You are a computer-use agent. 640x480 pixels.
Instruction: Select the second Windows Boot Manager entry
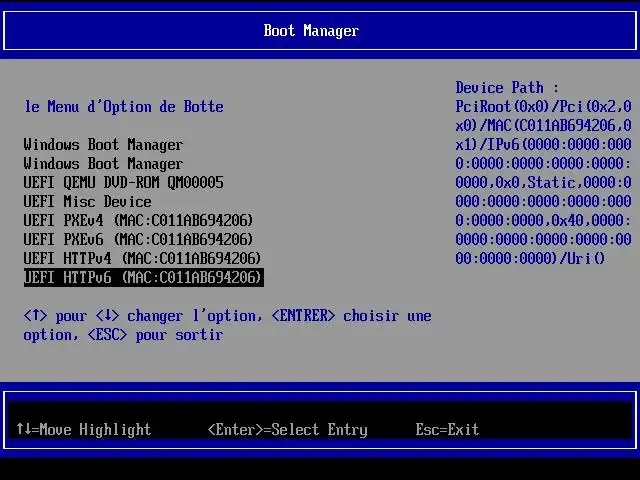(x=103, y=164)
